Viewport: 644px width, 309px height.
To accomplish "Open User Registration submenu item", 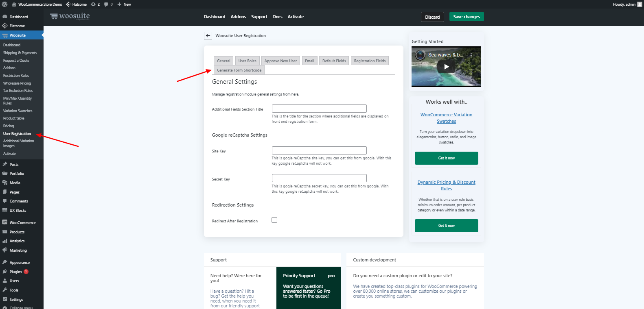I will click(17, 134).
